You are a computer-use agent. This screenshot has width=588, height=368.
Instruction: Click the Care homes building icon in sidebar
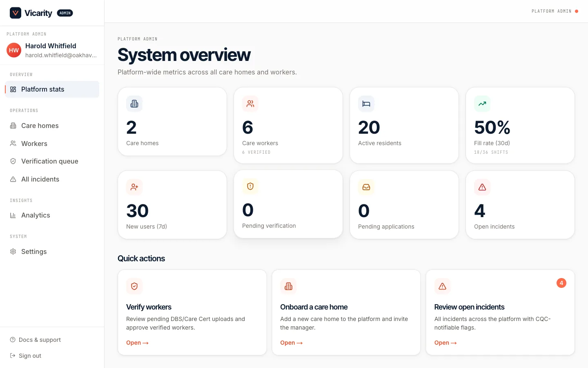[13, 126]
